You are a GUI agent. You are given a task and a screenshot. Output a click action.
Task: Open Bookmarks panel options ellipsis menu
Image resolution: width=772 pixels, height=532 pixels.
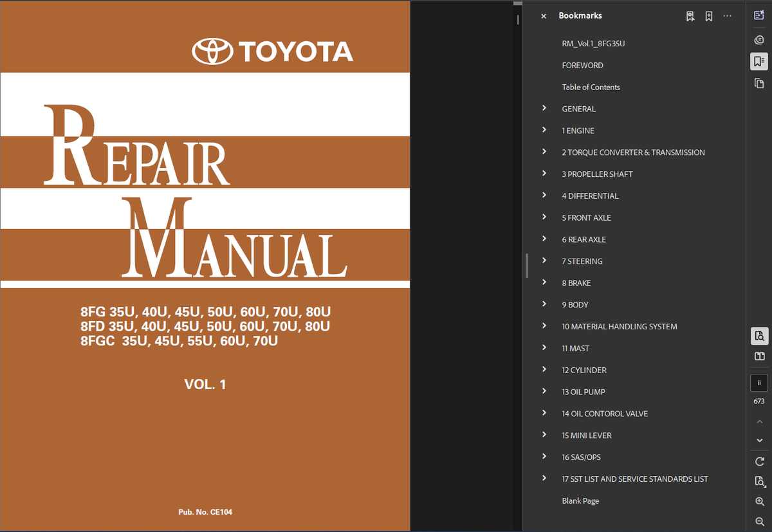coord(728,16)
